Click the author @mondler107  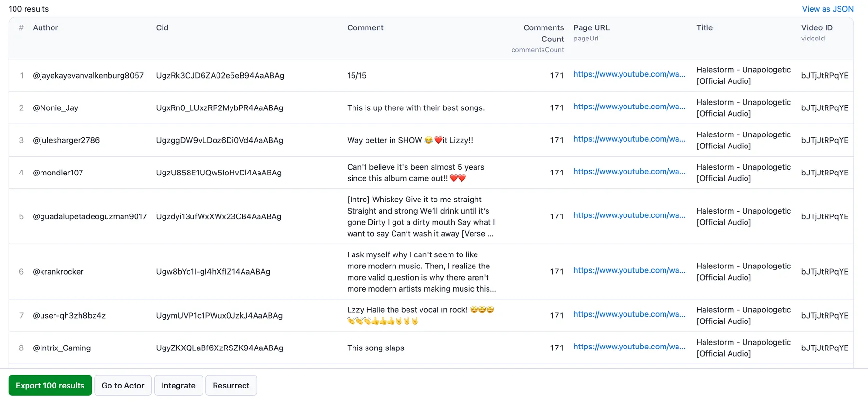click(58, 173)
